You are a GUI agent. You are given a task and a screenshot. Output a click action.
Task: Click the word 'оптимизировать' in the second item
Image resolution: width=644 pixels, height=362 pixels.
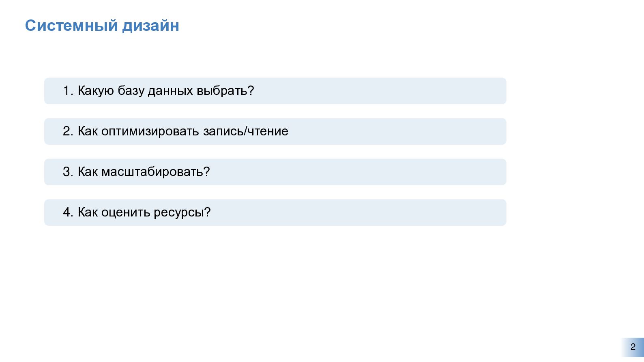tap(150, 131)
